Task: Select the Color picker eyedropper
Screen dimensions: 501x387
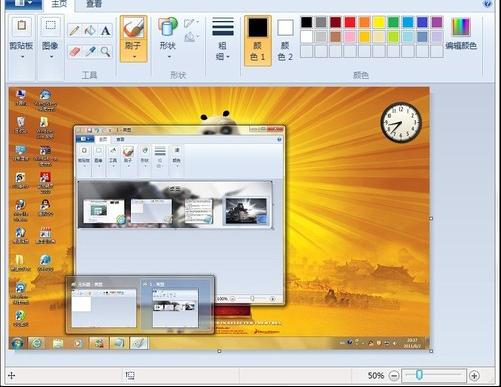Action: (90, 52)
